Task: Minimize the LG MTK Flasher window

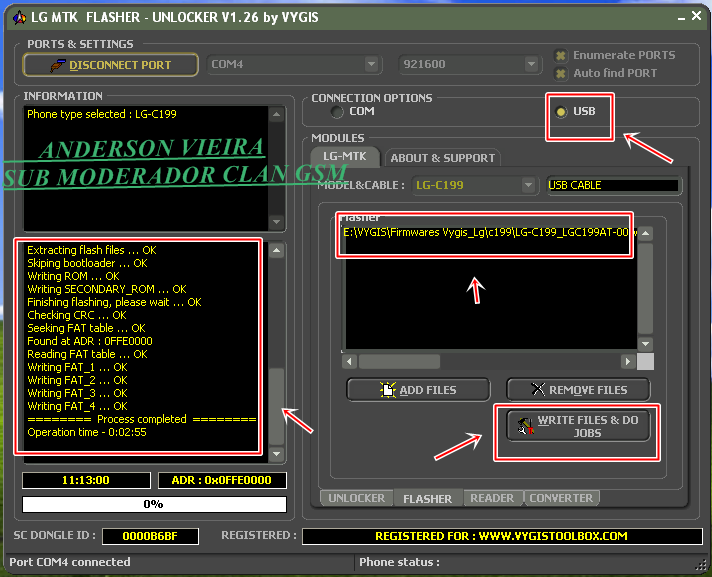Action: point(681,18)
